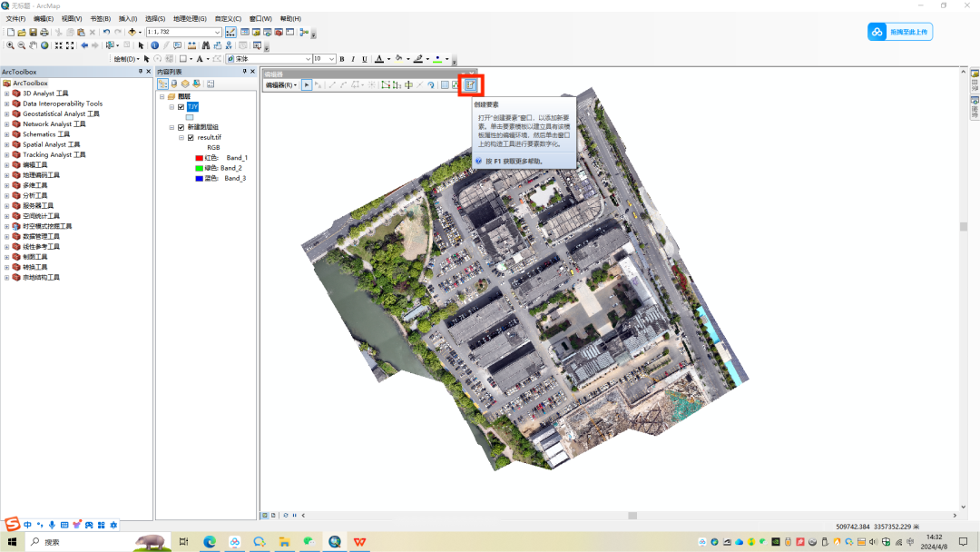980x552 pixels.
Task: Select the Identify tool
Action: click(x=154, y=45)
